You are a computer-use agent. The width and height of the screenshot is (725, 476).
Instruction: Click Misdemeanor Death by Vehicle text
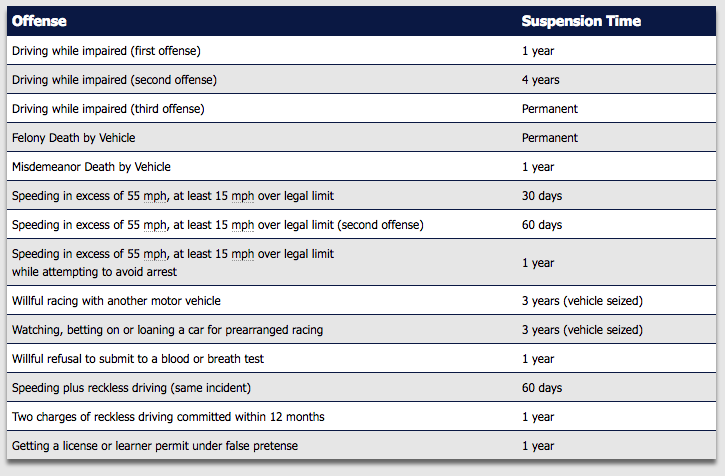(91, 167)
